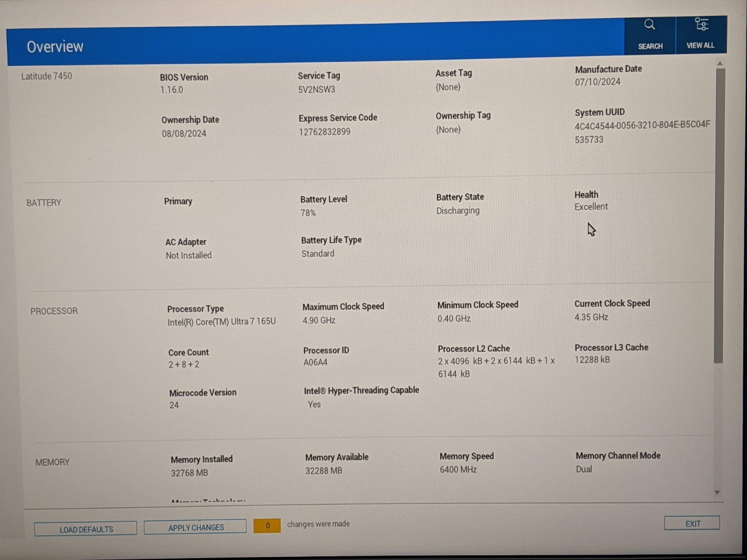Click the View All settings icon
747x560 pixels.
point(701,24)
